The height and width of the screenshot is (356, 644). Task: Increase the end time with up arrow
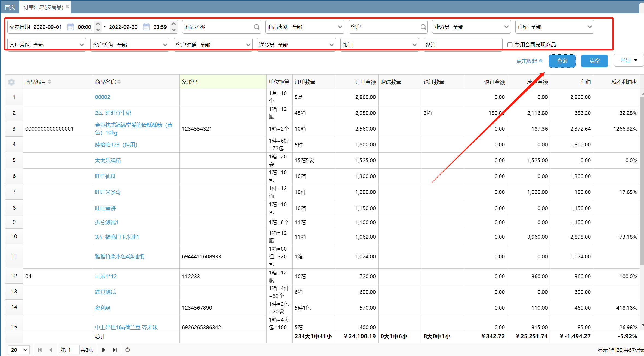pyautogui.click(x=174, y=24)
